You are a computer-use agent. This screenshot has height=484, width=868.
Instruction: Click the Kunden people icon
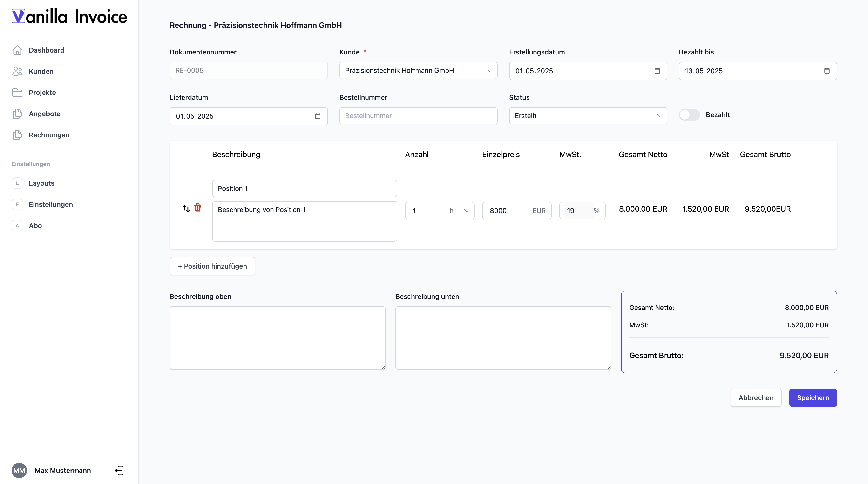(17, 71)
